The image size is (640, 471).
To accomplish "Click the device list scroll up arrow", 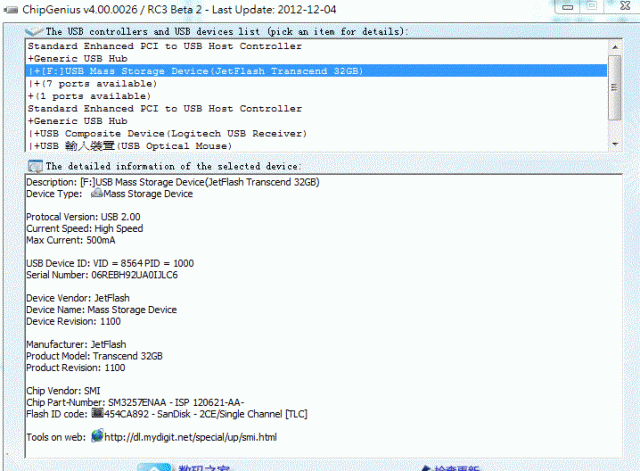I will tap(615, 47).
